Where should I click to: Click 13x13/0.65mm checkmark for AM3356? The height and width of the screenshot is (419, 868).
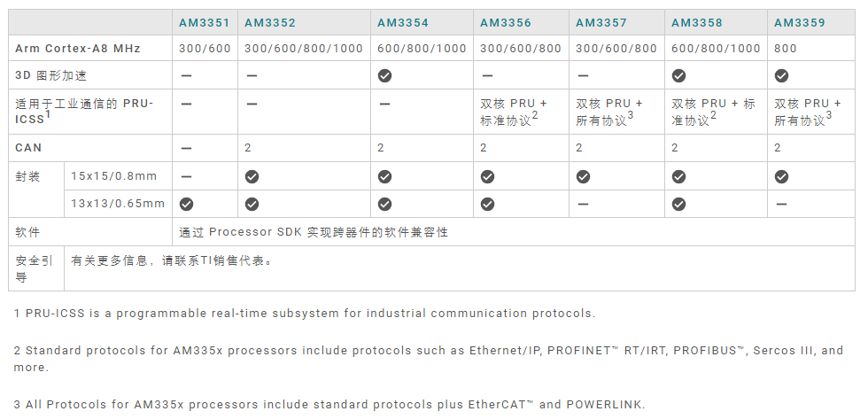coord(487,204)
